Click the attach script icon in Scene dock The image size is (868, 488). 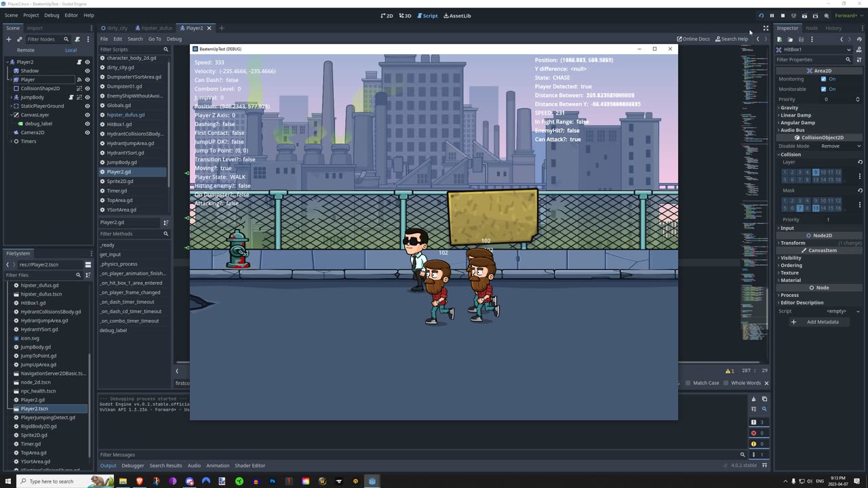[77, 39]
